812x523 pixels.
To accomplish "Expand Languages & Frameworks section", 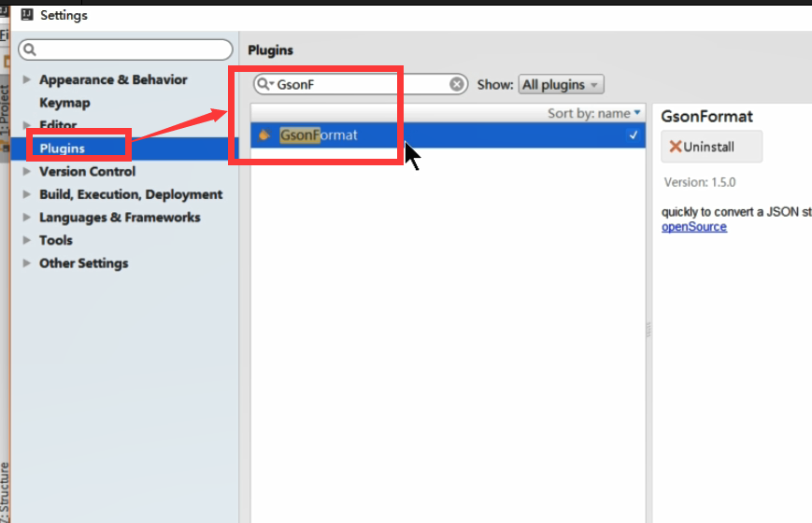I will click(x=27, y=217).
